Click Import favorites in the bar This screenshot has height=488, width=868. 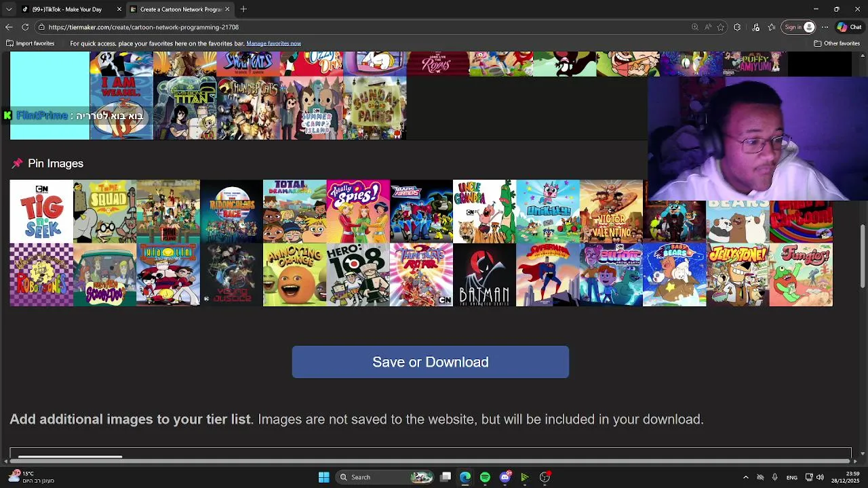click(x=31, y=43)
